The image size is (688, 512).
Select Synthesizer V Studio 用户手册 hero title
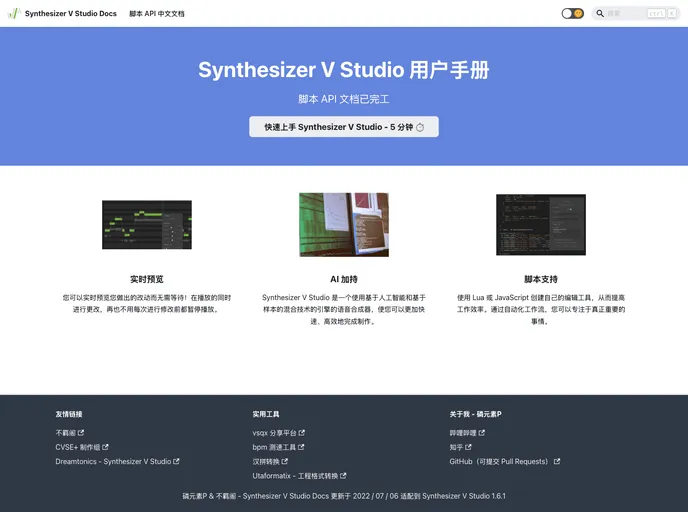344,70
